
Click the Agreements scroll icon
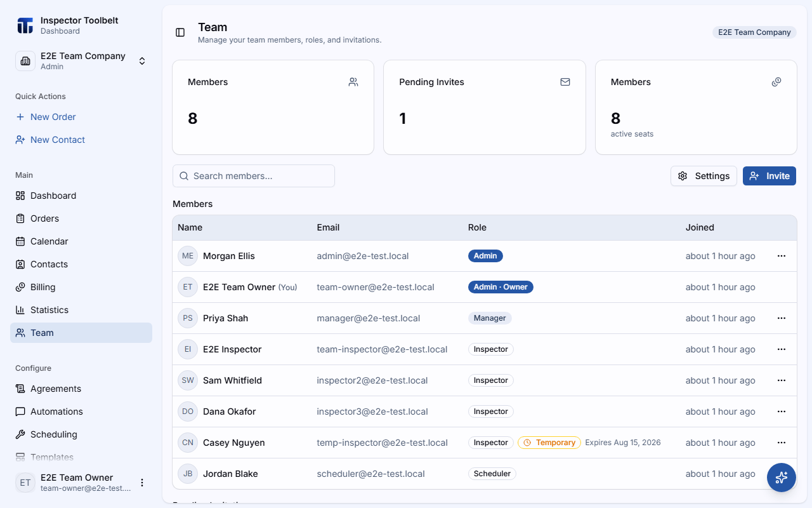pos(20,389)
